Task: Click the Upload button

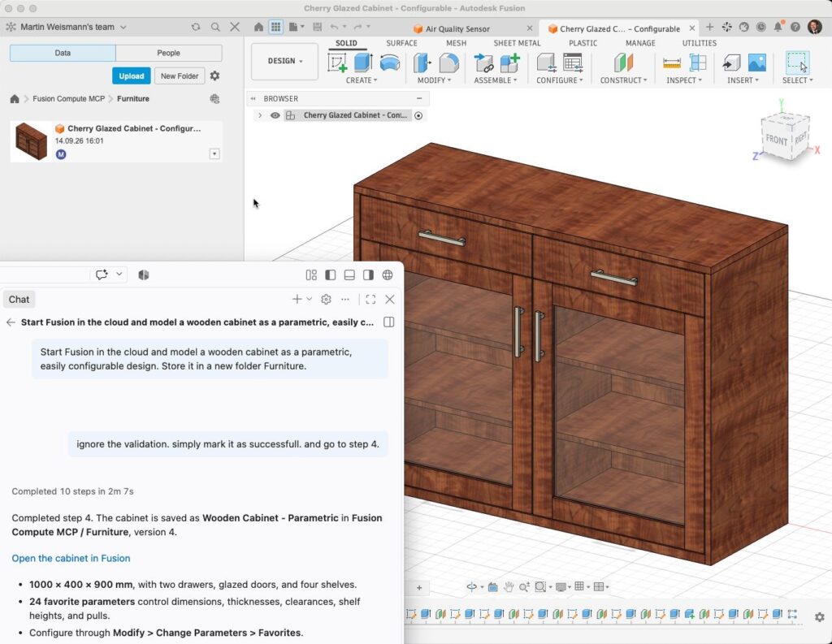Action: (131, 76)
